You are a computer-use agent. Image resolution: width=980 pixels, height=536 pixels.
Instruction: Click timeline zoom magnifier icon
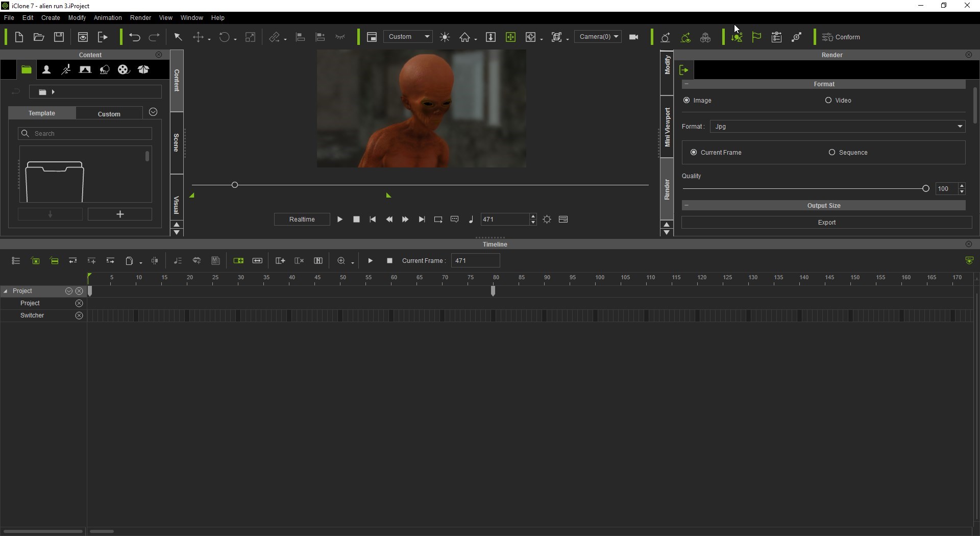coord(341,261)
